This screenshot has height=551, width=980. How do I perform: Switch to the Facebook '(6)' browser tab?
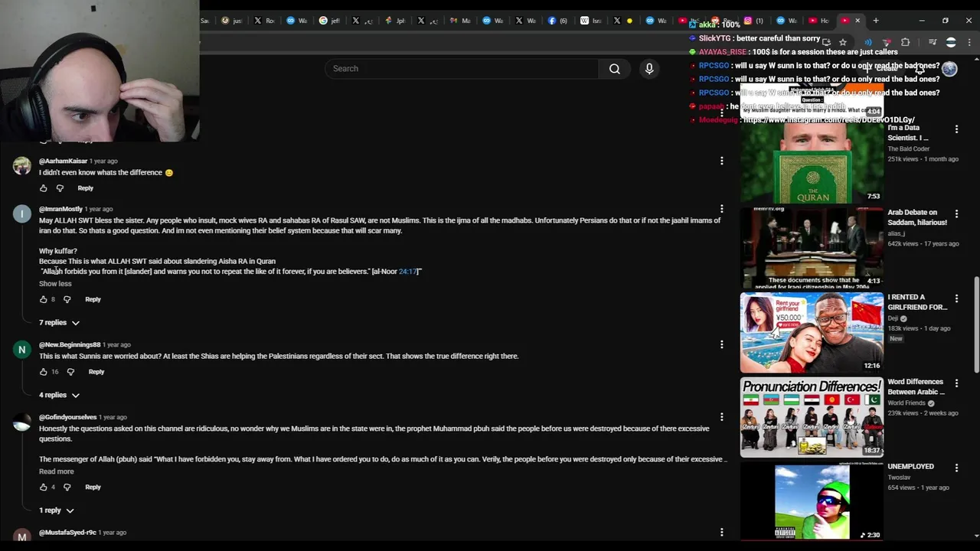click(x=558, y=21)
